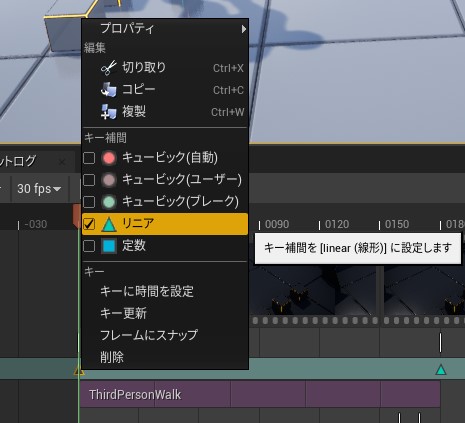Choose 切り取り from the context menu
Viewport: 465px width, 423px height.
tap(165, 68)
